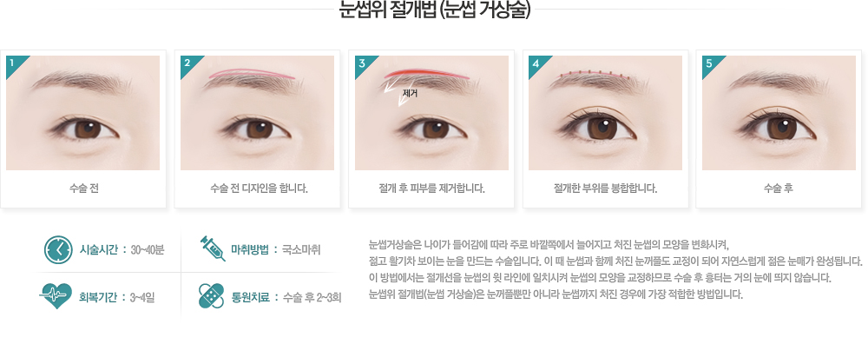Viewport: 868px width, 364px height.
Task: Click the step 4 number badge
Action: click(x=534, y=62)
